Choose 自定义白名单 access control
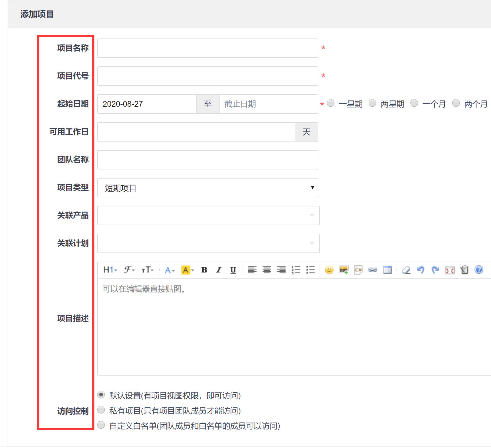The image size is (491, 448). (101, 425)
